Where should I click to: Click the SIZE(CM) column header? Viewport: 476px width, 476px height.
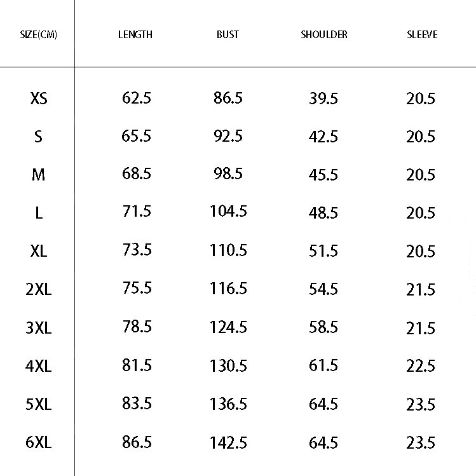coord(38,35)
